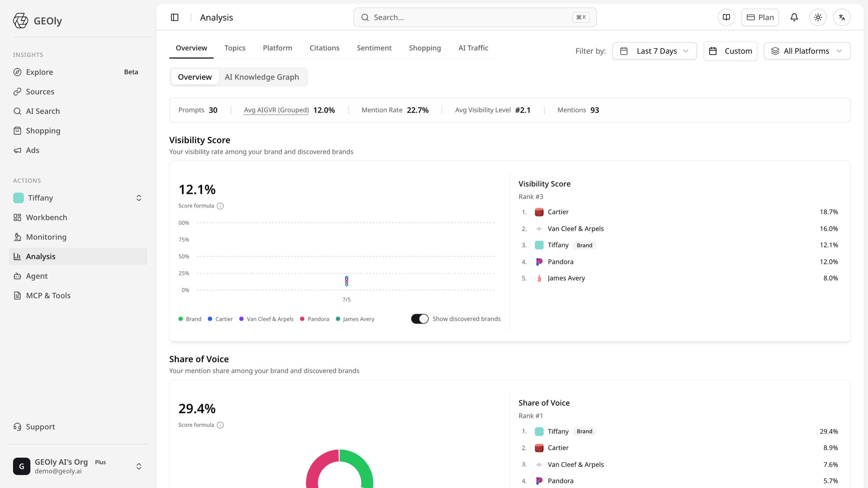Click the GEOly logo icon
The height and width of the screenshot is (488, 868).
coord(21,21)
